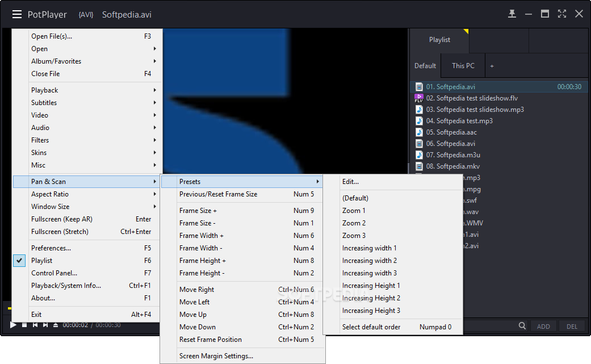Screen dimensions: 591x364
Task: Expand the Subtitles submenu
Action: click(x=87, y=102)
